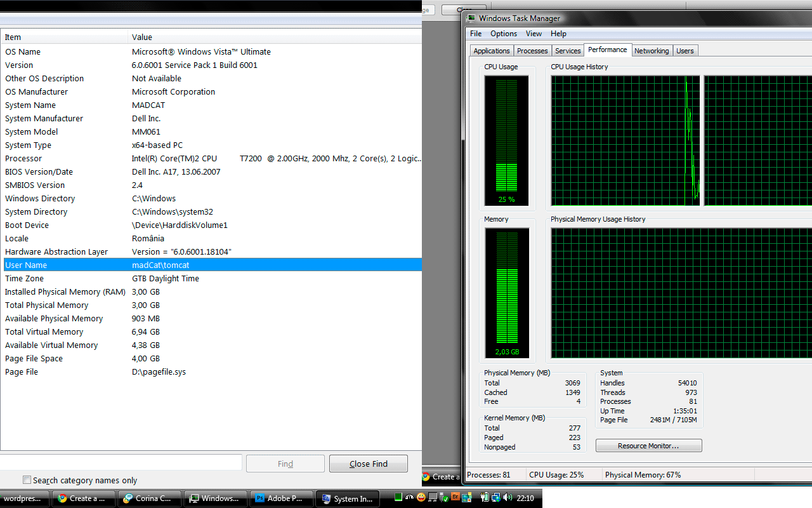Select the Page File Space row
The height and width of the screenshot is (508, 812).
211,359
